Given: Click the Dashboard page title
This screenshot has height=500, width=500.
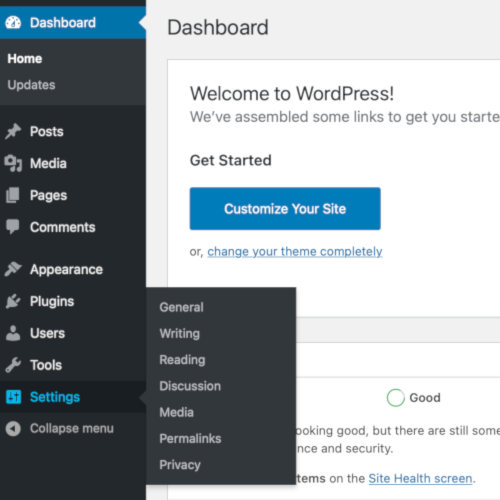Looking at the screenshot, I should pyautogui.click(x=218, y=27).
